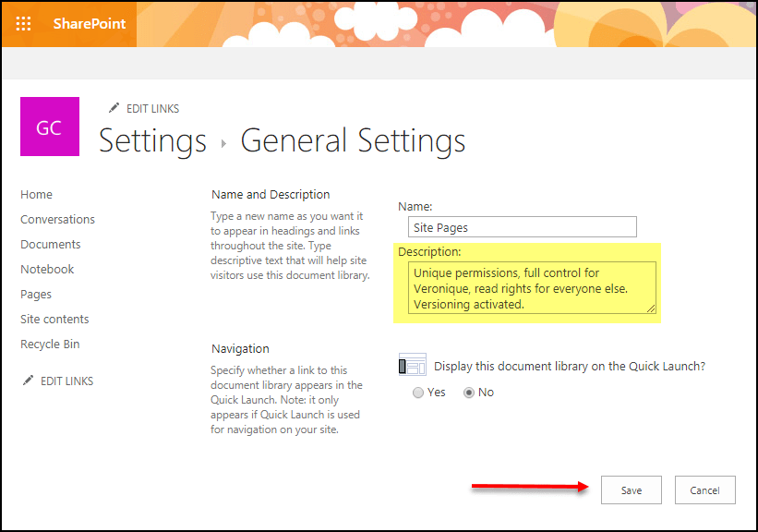The width and height of the screenshot is (758, 532).
Task: Click the SharePoint brand link
Action: tap(90, 23)
